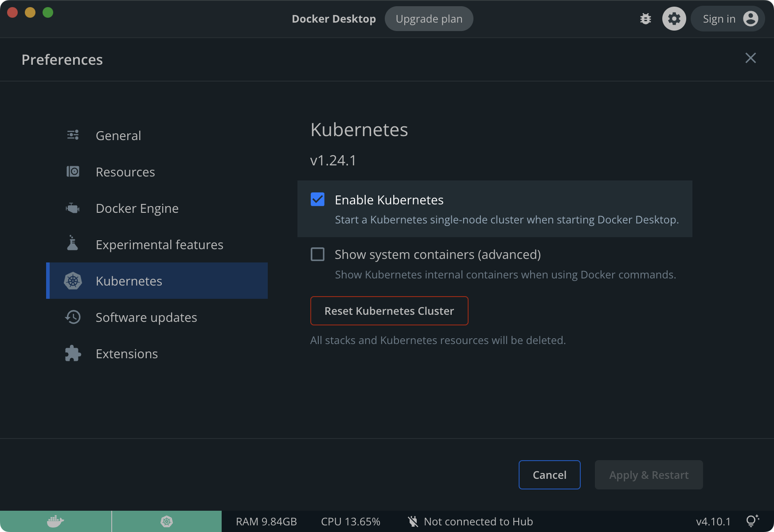Click the Docker whale icon in status bar

55,521
